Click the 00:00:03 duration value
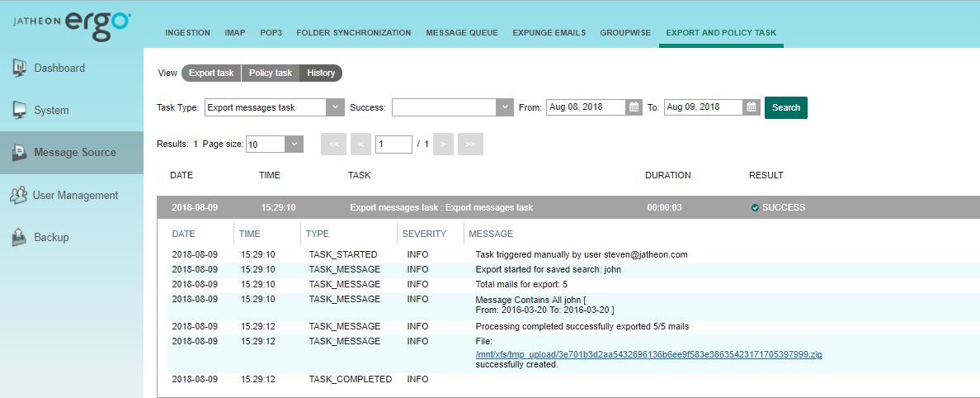980x398 pixels. pos(664,207)
